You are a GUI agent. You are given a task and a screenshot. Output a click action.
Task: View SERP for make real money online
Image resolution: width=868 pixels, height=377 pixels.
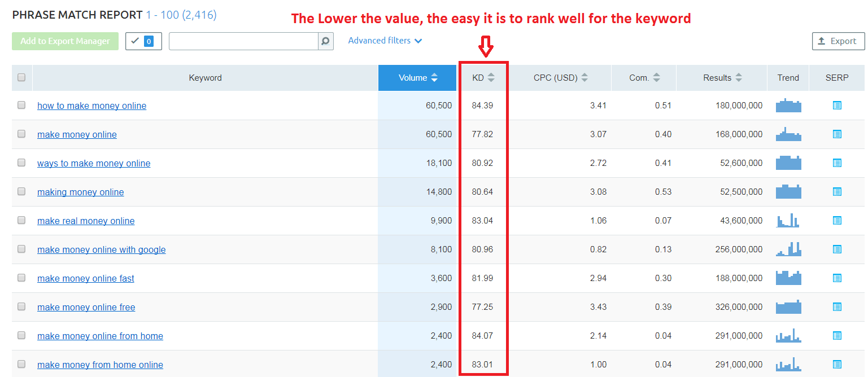point(837,220)
